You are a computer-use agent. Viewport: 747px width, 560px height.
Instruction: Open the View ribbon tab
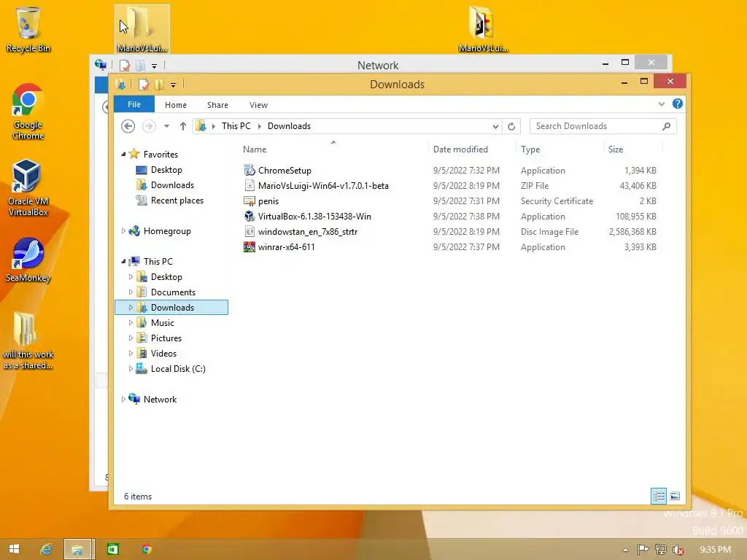pyautogui.click(x=258, y=105)
